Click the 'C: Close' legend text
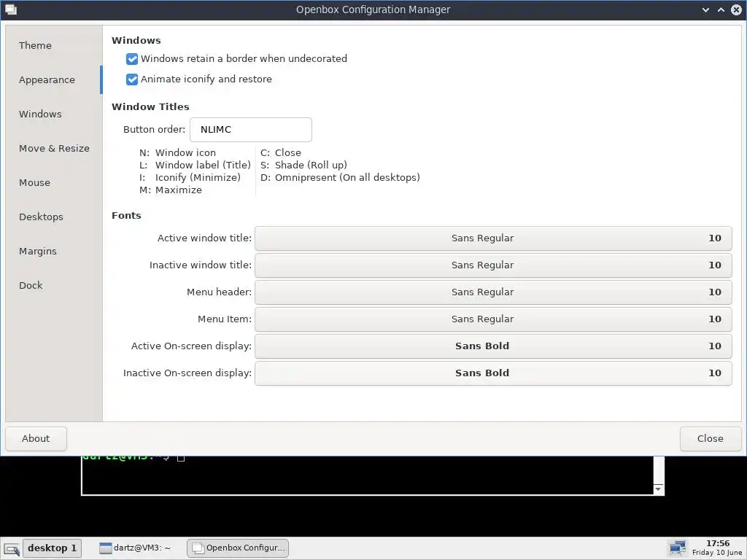The width and height of the screenshot is (747, 560). coord(281,153)
